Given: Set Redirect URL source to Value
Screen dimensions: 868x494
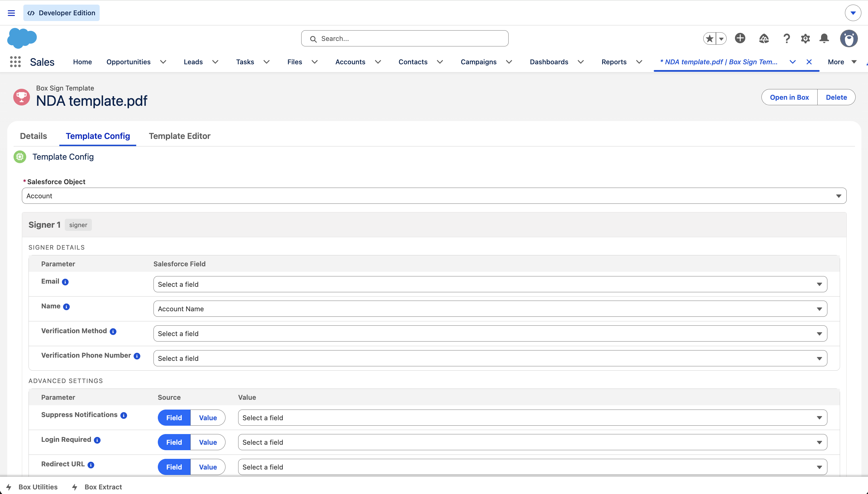Looking at the screenshot, I should click(208, 467).
